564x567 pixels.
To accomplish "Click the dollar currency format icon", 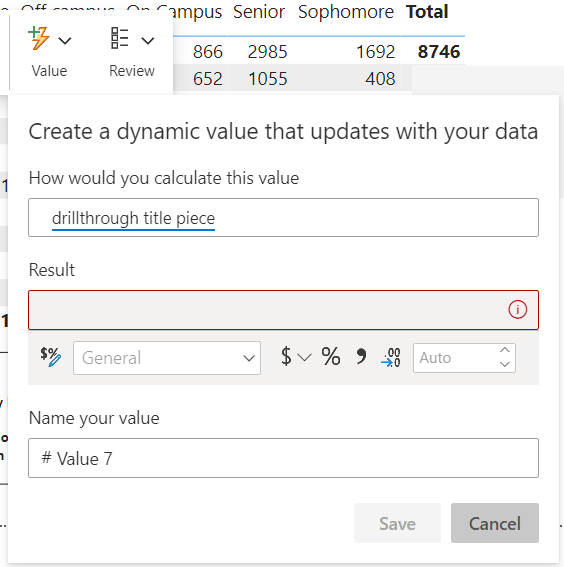I will click(286, 356).
